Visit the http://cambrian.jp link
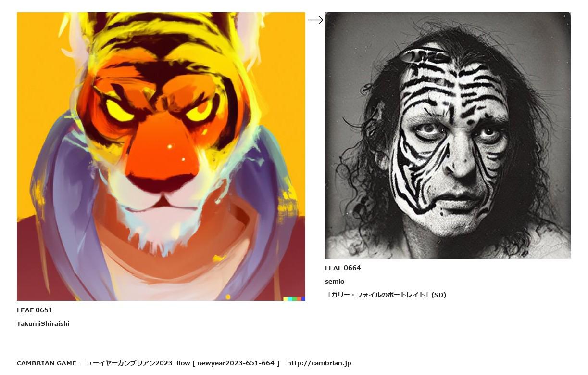The width and height of the screenshot is (588, 375). [319, 363]
